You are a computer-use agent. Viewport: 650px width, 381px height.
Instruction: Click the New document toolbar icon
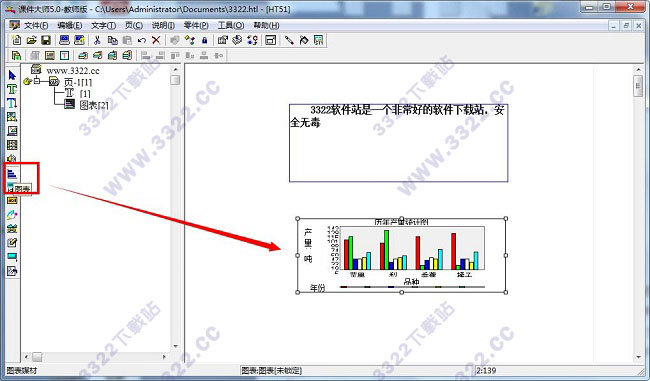pos(17,40)
